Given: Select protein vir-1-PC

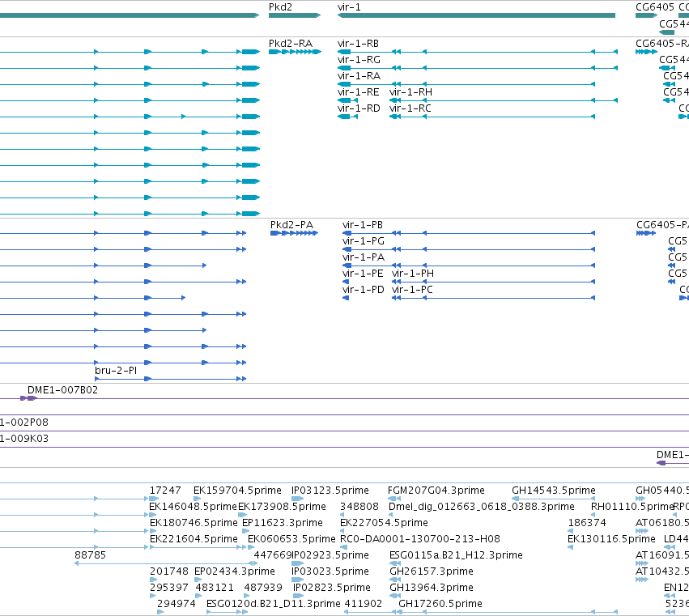Looking at the screenshot, I should [x=412, y=290].
